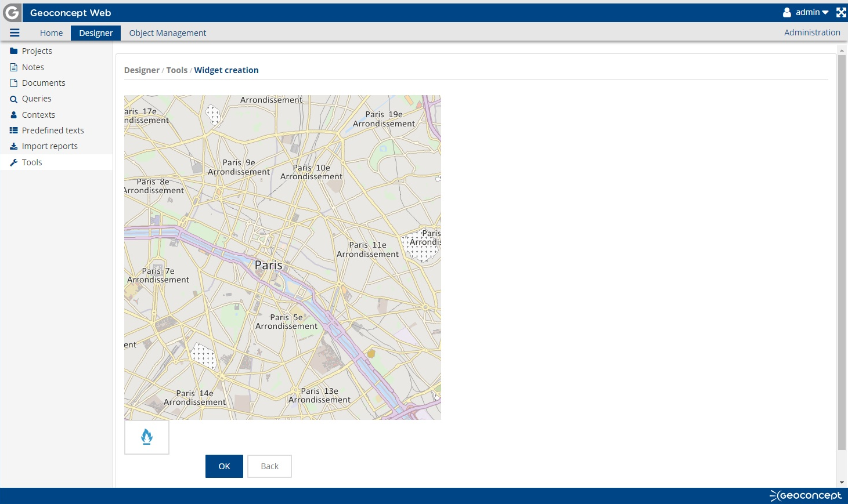The width and height of the screenshot is (848, 504).
Task: Click the scrollbar down arrow
Action: pyautogui.click(x=842, y=483)
